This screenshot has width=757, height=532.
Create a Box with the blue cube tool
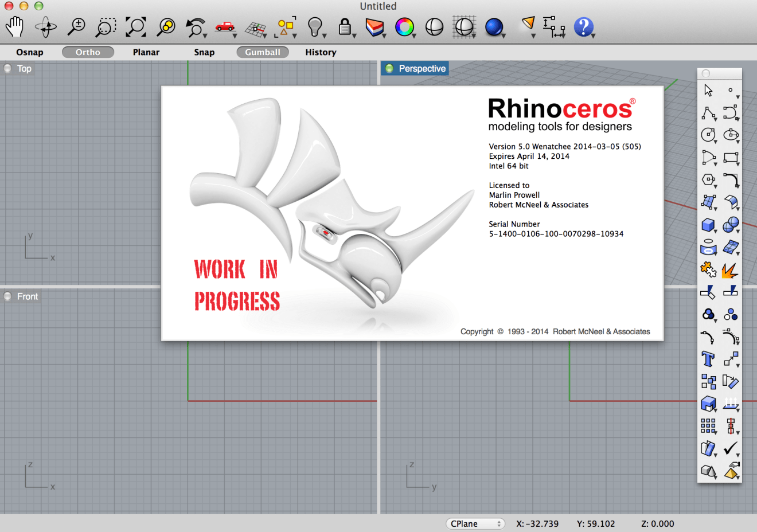tap(709, 225)
